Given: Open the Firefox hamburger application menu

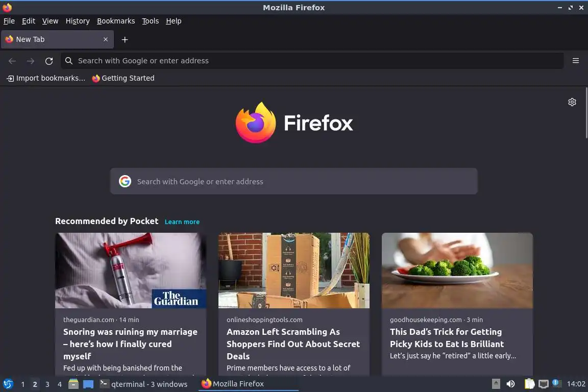Looking at the screenshot, I should pos(576,61).
